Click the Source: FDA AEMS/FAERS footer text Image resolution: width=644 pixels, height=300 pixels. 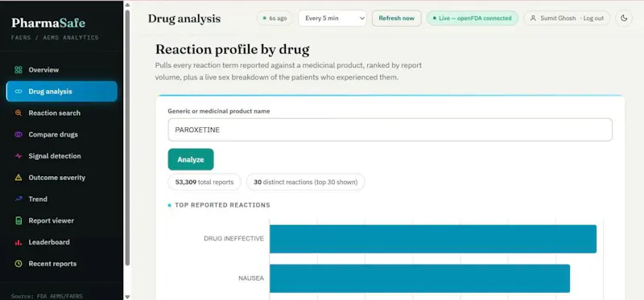(47, 296)
